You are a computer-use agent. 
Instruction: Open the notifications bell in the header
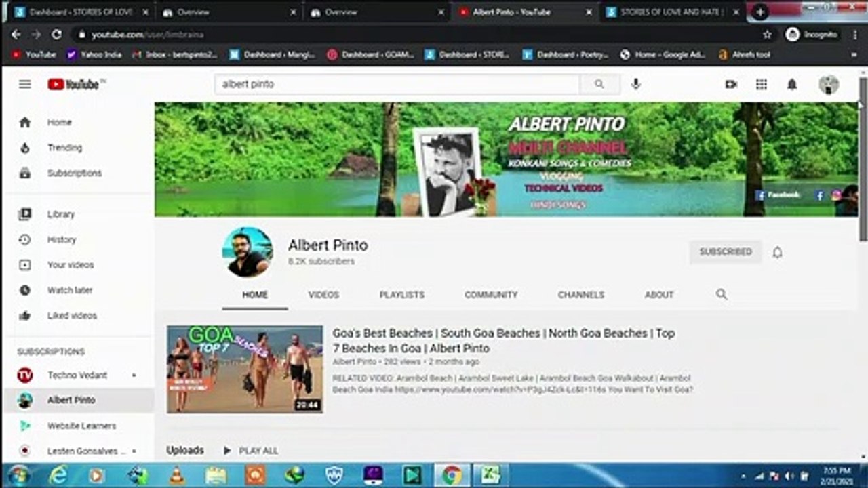[x=791, y=84]
